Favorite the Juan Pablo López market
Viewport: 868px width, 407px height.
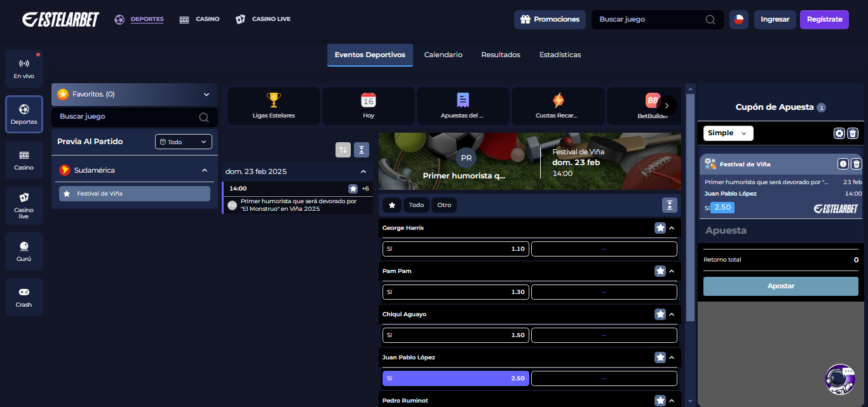(x=660, y=357)
